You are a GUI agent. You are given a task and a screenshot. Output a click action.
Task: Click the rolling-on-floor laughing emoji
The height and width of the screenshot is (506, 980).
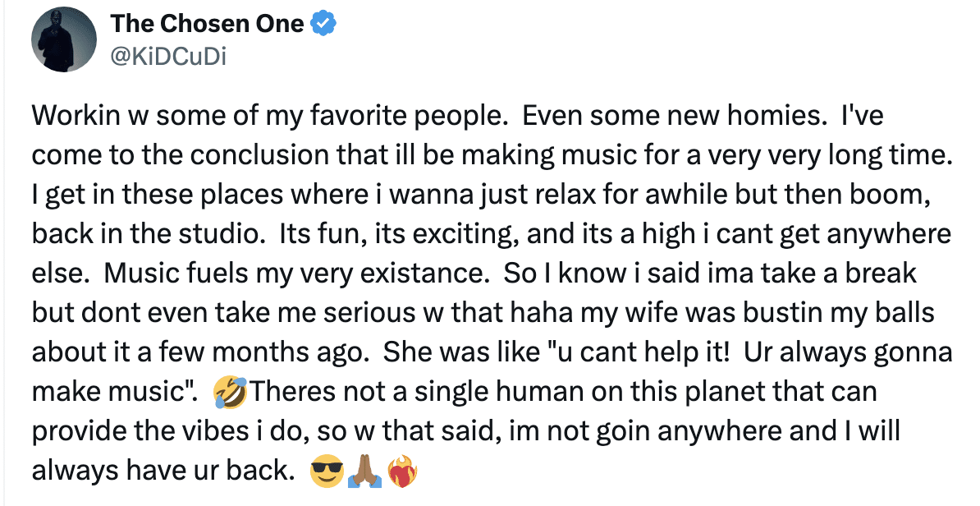(x=230, y=393)
